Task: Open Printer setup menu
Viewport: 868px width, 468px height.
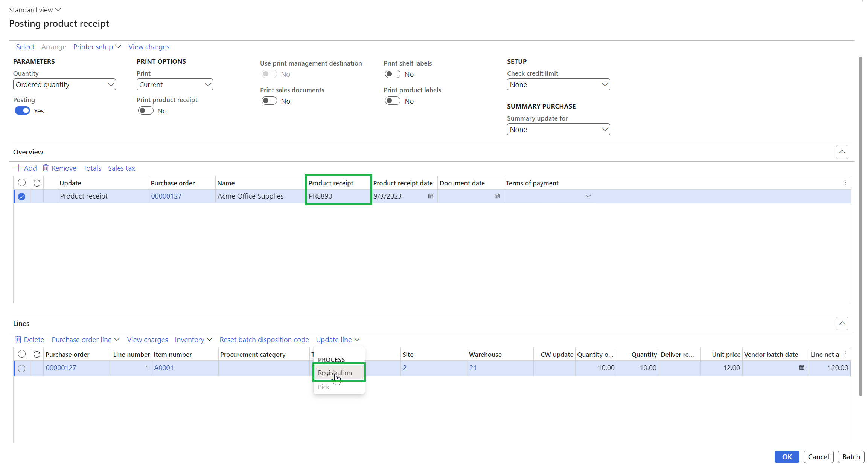Action: point(97,47)
